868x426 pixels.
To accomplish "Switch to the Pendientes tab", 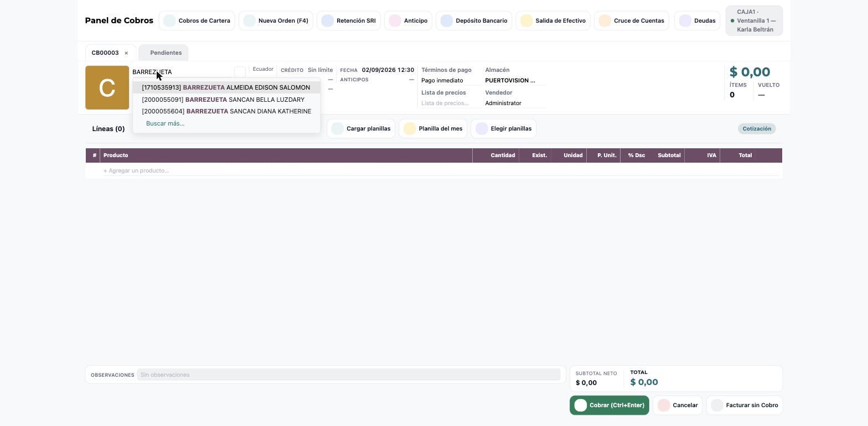I will click(163, 53).
